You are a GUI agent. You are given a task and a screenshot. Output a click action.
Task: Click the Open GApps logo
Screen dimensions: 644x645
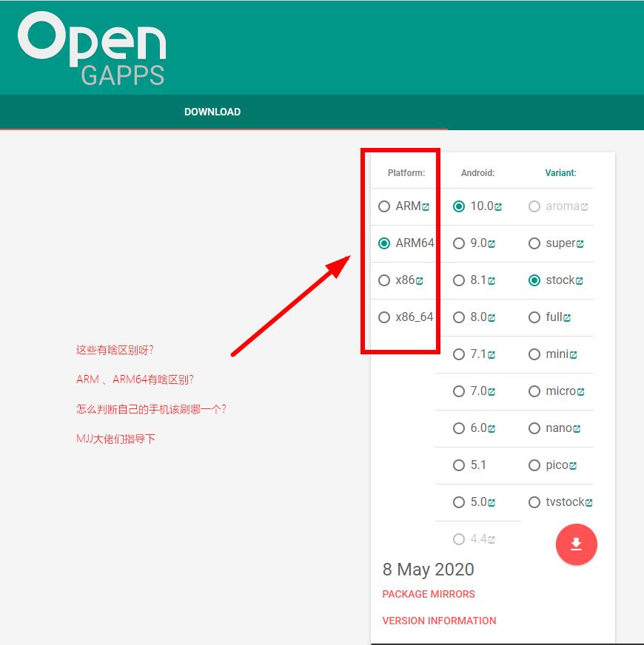(x=92, y=49)
